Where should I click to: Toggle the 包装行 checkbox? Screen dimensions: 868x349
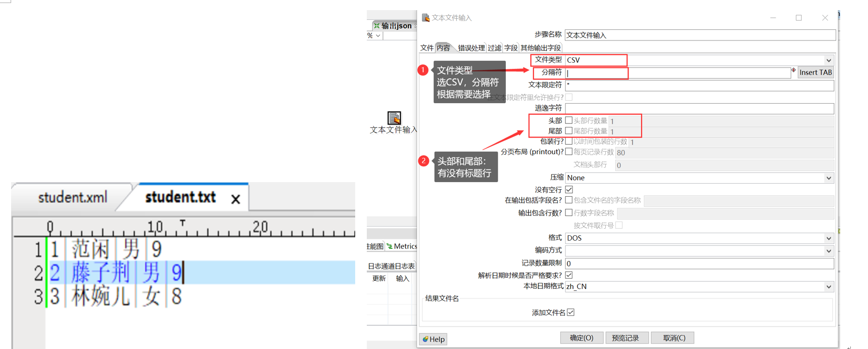[x=569, y=141]
